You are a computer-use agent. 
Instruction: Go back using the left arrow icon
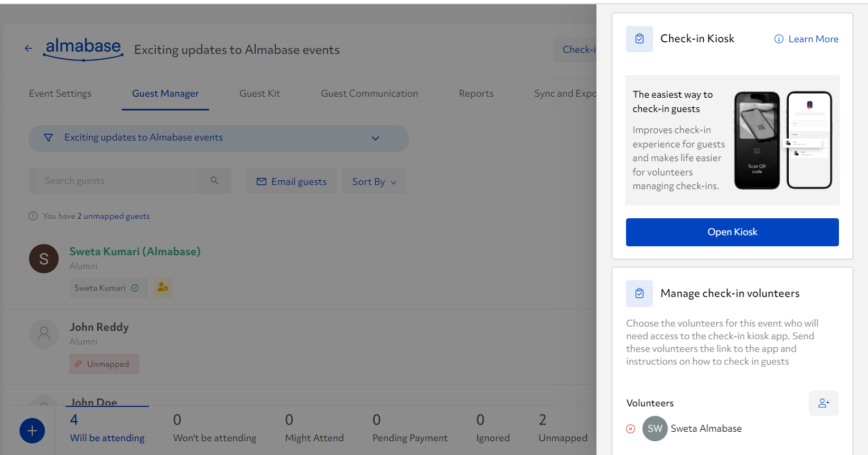pos(29,49)
